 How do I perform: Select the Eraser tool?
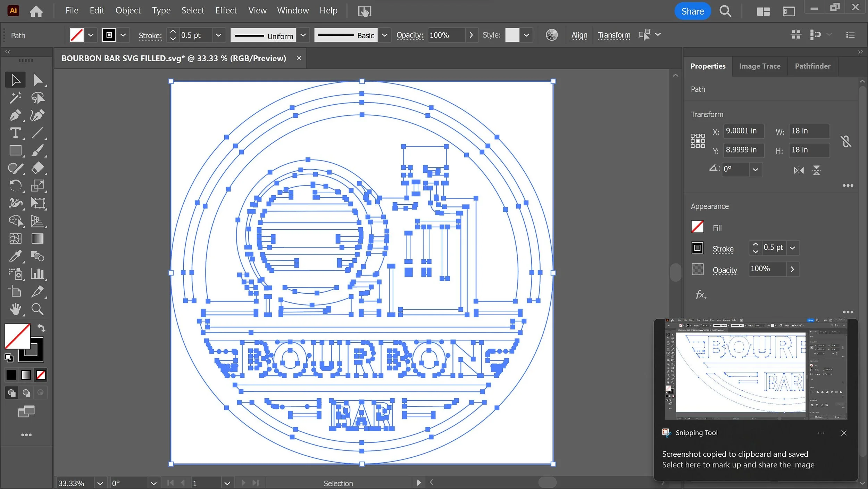[37, 168]
